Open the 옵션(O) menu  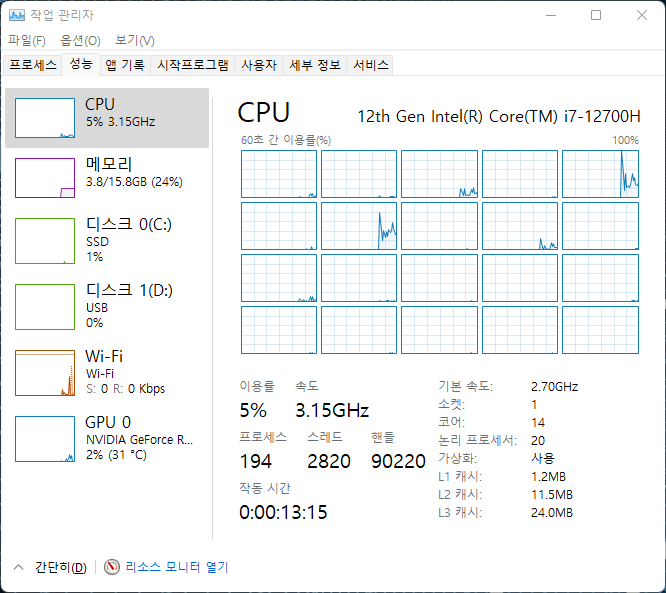click(80, 40)
